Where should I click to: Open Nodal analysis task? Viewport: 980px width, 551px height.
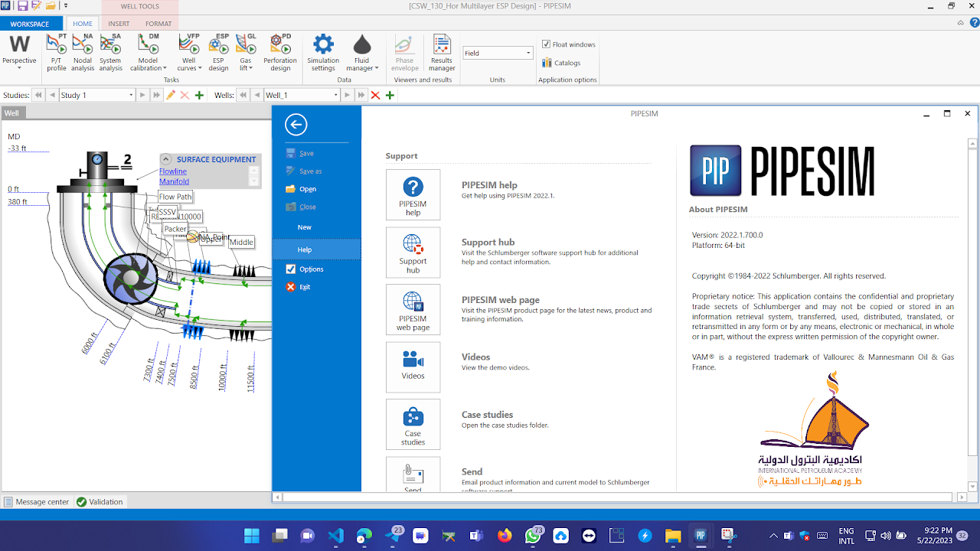[83, 53]
